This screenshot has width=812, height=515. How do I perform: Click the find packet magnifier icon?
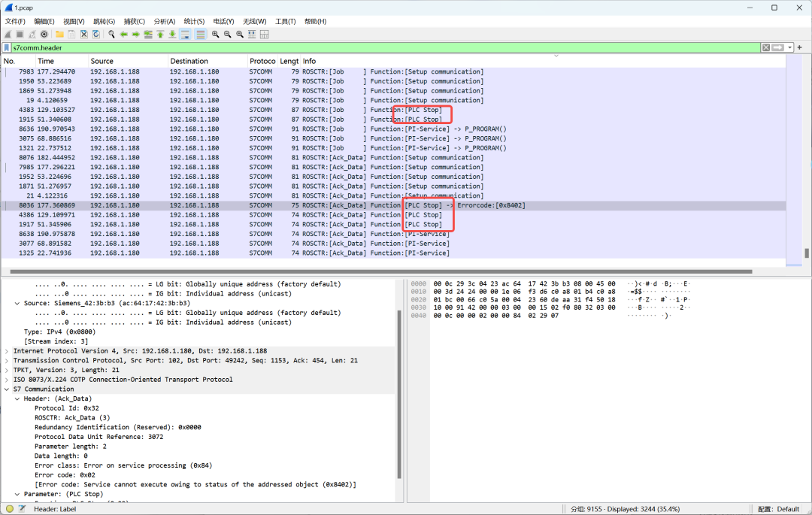click(111, 34)
